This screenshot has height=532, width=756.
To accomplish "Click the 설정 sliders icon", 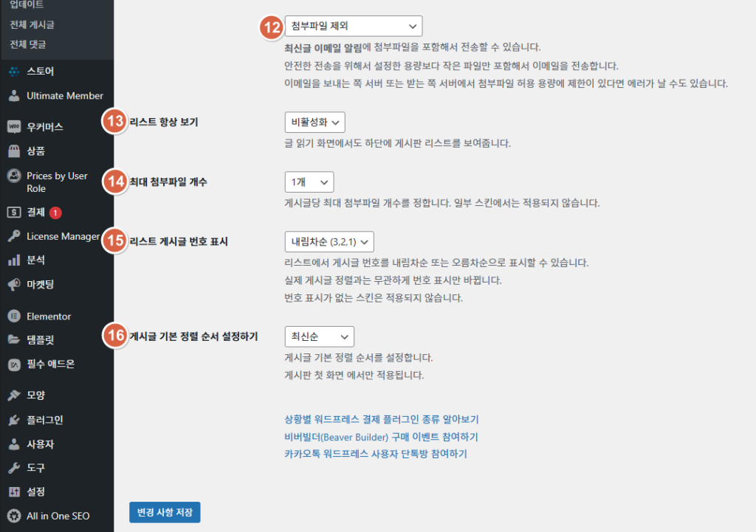I will pyautogui.click(x=14, y=491).
